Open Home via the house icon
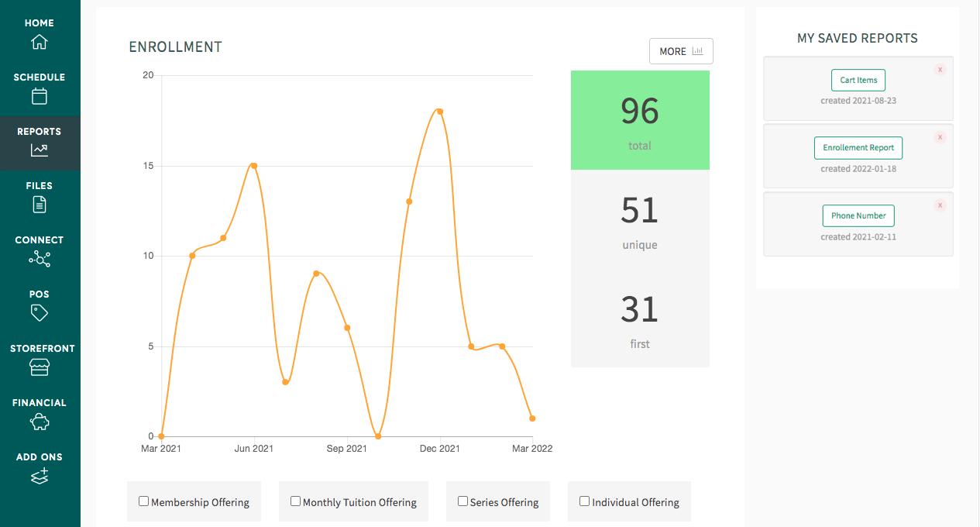Screen dimensions: 980x527 [x=40, y=42]
